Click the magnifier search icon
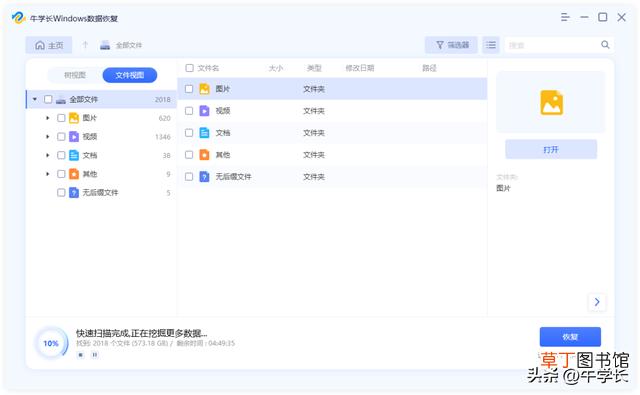 pyautogui.click(x=605, y=45)
